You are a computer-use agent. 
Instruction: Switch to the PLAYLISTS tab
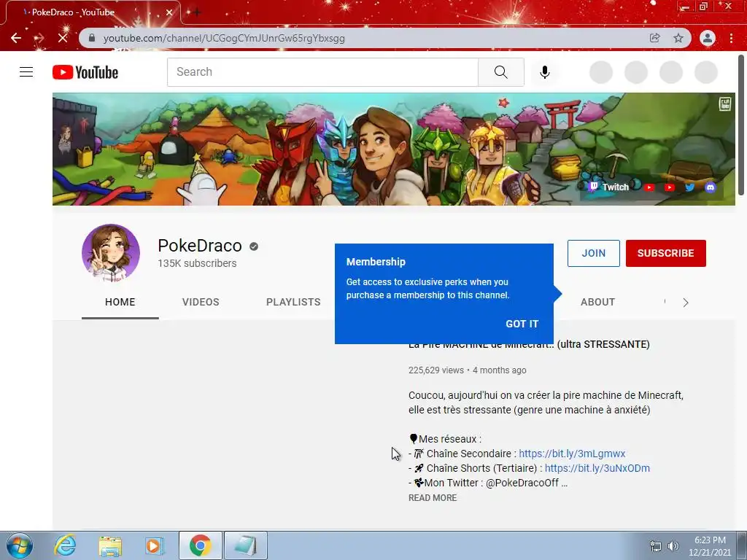293,302
